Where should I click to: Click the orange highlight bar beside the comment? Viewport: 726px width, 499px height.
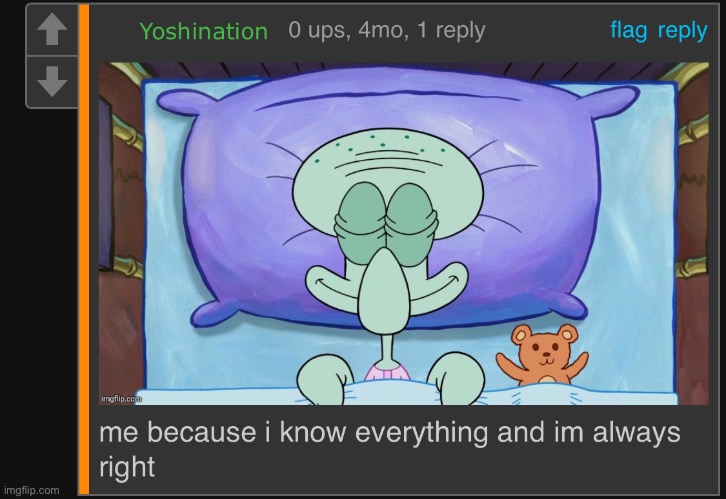coord(83,249)
